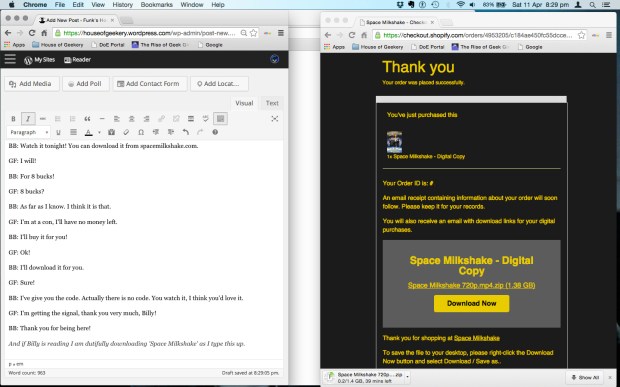Open the Bookmarks menu

157,5
